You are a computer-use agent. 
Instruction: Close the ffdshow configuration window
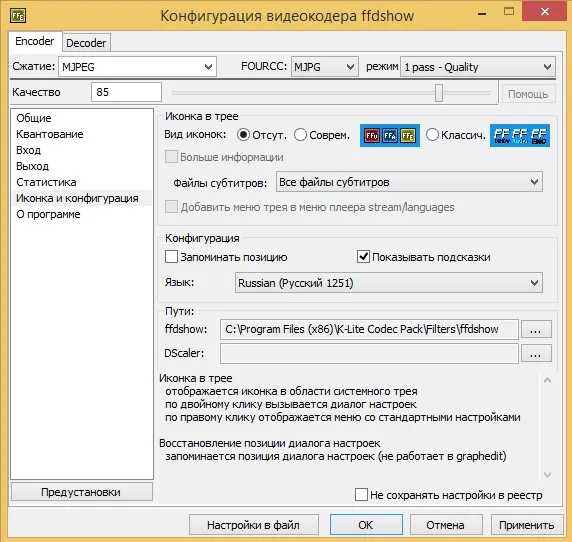(x=545, y=12)
